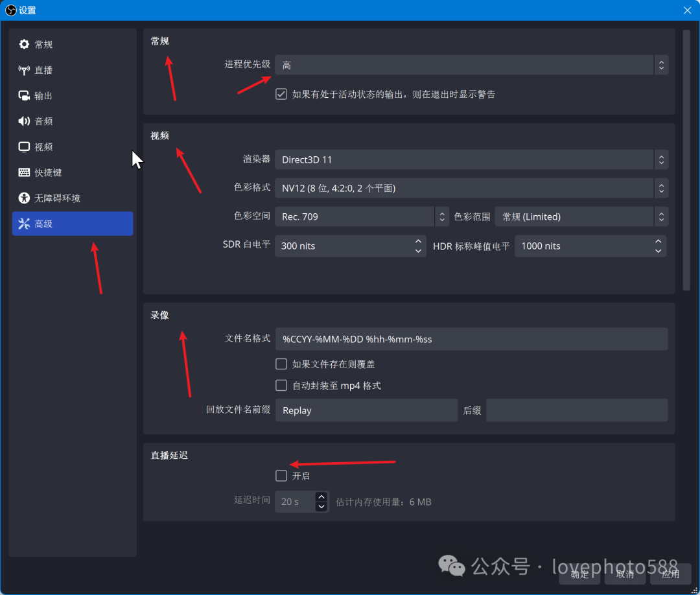Click the 文件名格式 input field
This screenshot has height=595, width=700.
[x=471, y=339]
